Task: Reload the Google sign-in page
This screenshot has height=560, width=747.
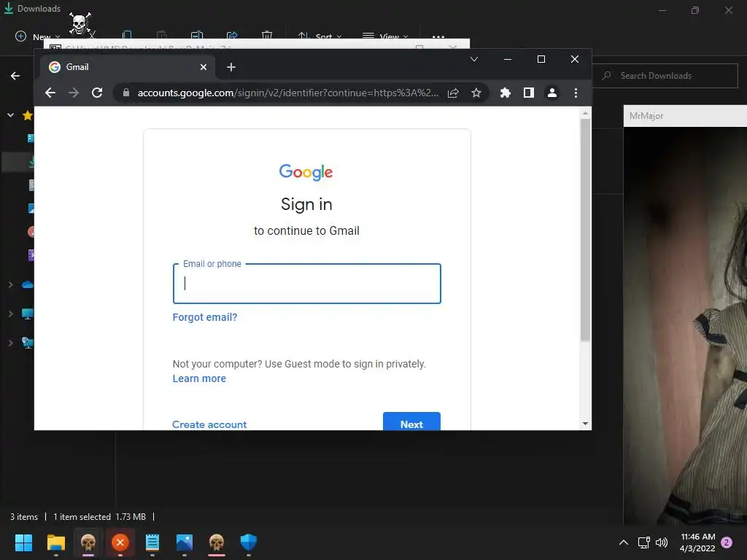Action: [97, 93]
